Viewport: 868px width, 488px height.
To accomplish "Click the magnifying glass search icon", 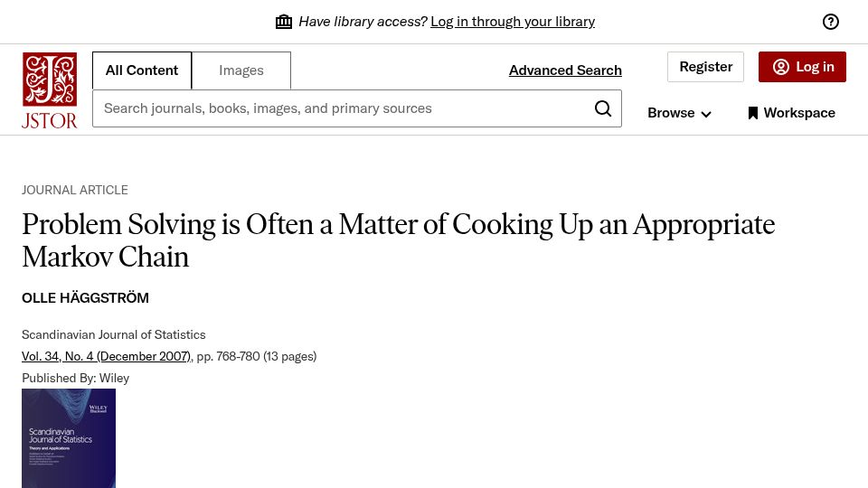I will [x=603, y=108].
